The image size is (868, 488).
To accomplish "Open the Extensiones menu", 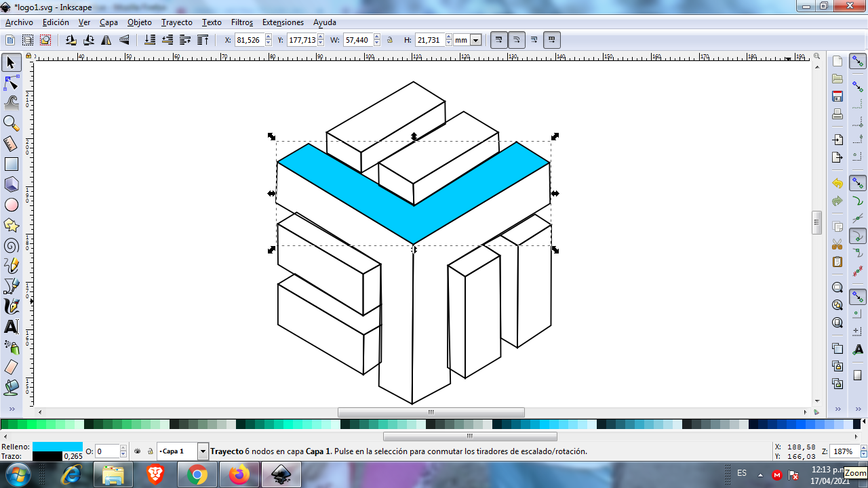I will pos(283,22).
